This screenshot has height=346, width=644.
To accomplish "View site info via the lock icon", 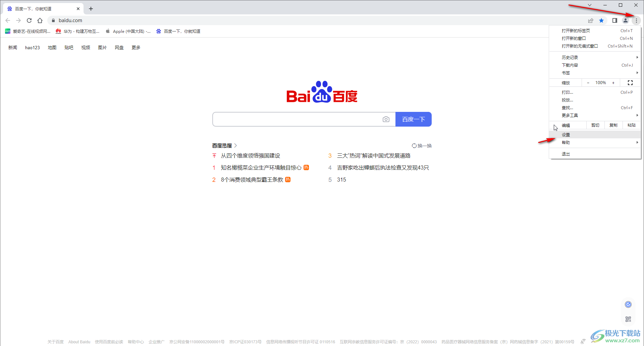I will point(53,20).
